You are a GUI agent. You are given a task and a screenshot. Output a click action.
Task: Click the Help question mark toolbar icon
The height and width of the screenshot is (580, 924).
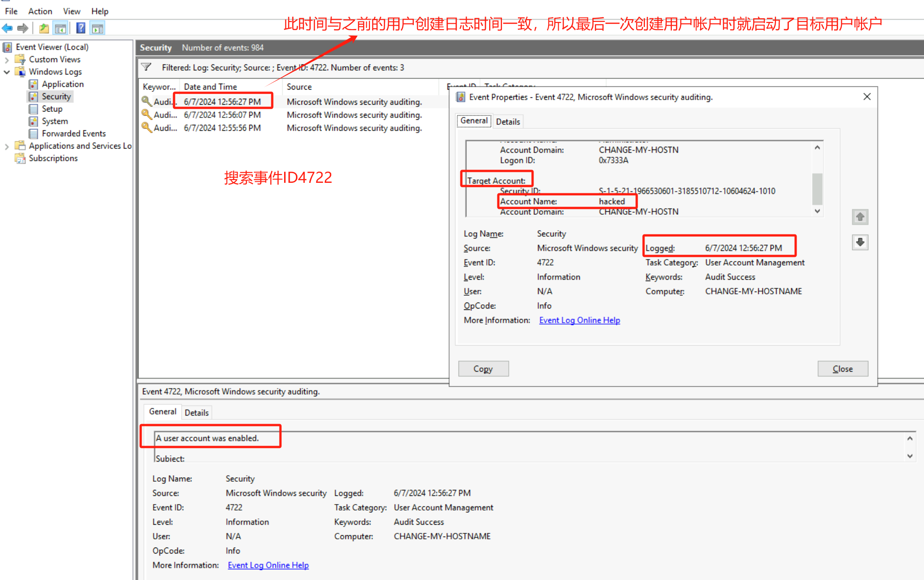pyautogui.click(x=80, y=28)
